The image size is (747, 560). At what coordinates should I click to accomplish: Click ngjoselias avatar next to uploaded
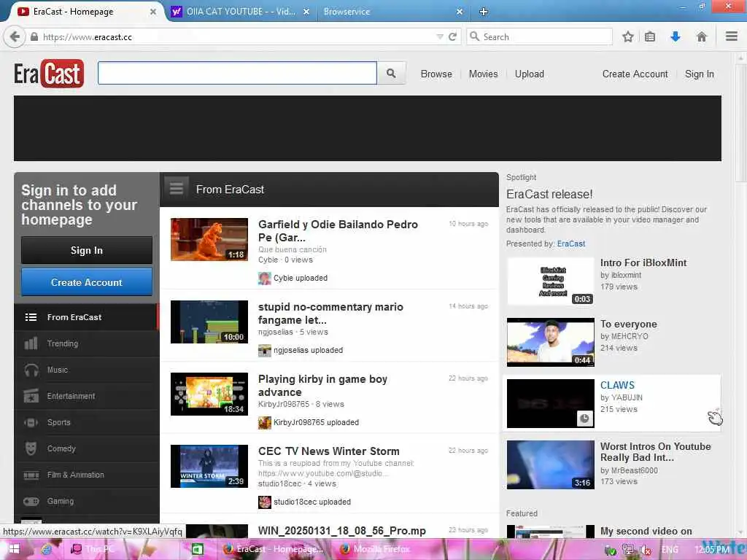[264, 351]
